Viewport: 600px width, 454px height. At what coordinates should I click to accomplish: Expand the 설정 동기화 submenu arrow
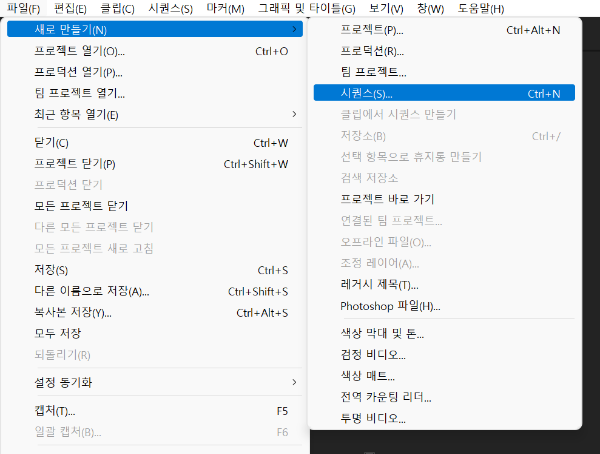point(294,382)
